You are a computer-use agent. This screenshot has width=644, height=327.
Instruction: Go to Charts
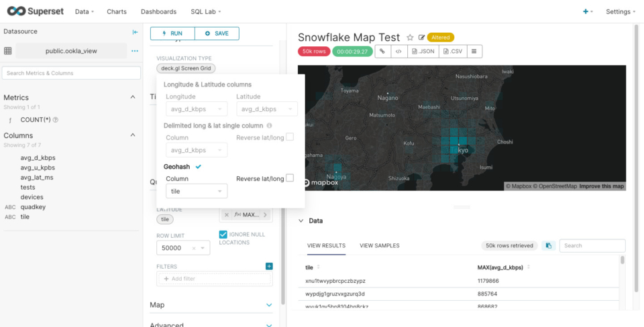coord(117,11)
